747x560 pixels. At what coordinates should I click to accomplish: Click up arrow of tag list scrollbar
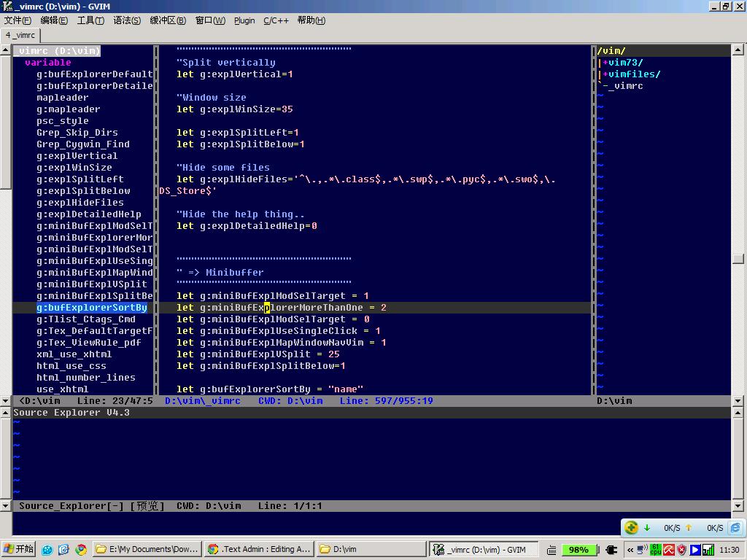6,50
